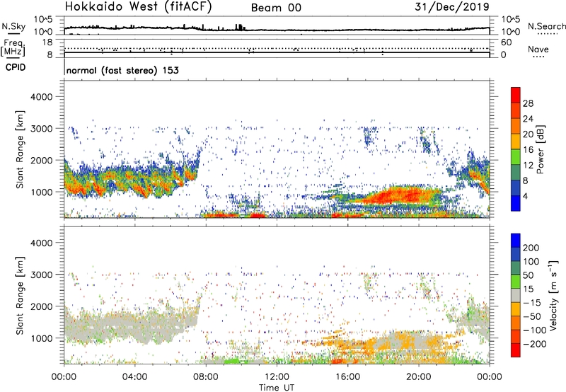Image resolution: width=566 pixels, height=392 pixels.
Task: Click the 'Nave' legend label
Action: 538,50
